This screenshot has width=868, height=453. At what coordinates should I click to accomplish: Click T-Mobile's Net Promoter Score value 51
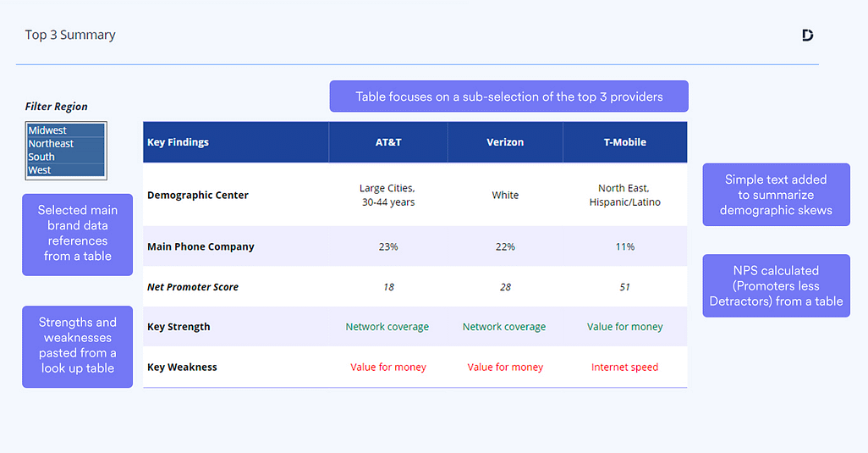pos(624,287)
